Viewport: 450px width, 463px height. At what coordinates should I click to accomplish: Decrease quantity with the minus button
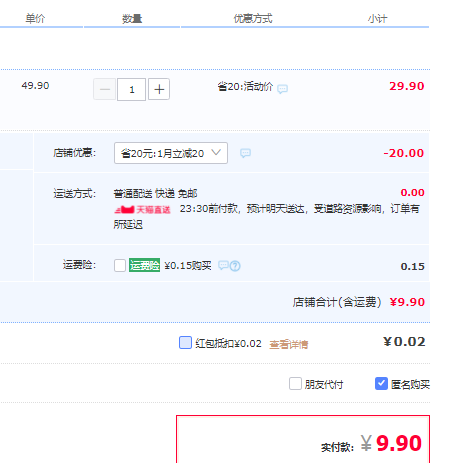pos(105,89)
